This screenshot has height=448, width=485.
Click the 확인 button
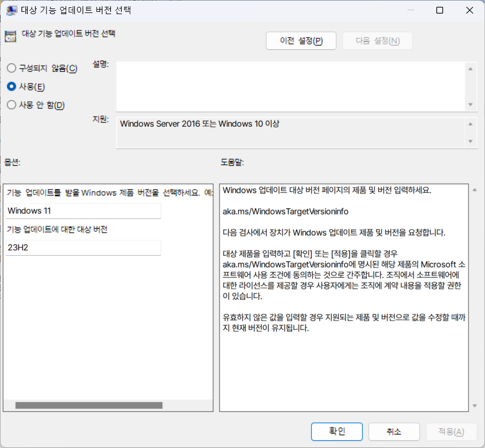(337, 431)
